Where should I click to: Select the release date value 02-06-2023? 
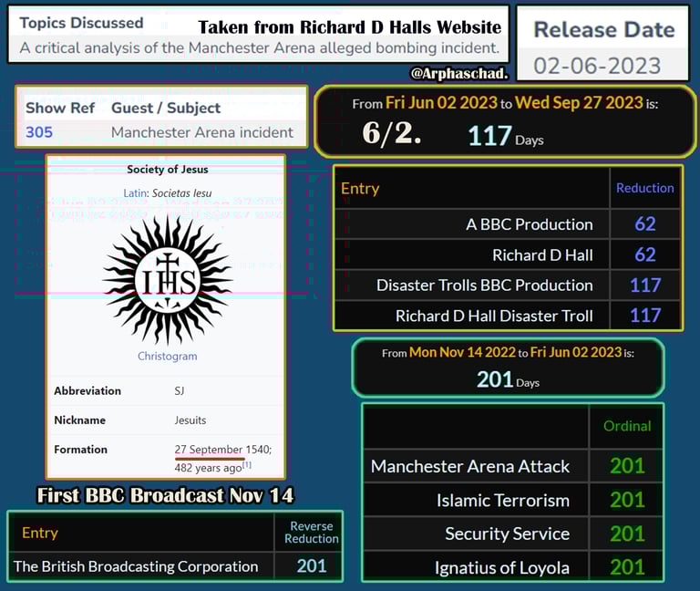pyautogui.click(x=597, y=66)
